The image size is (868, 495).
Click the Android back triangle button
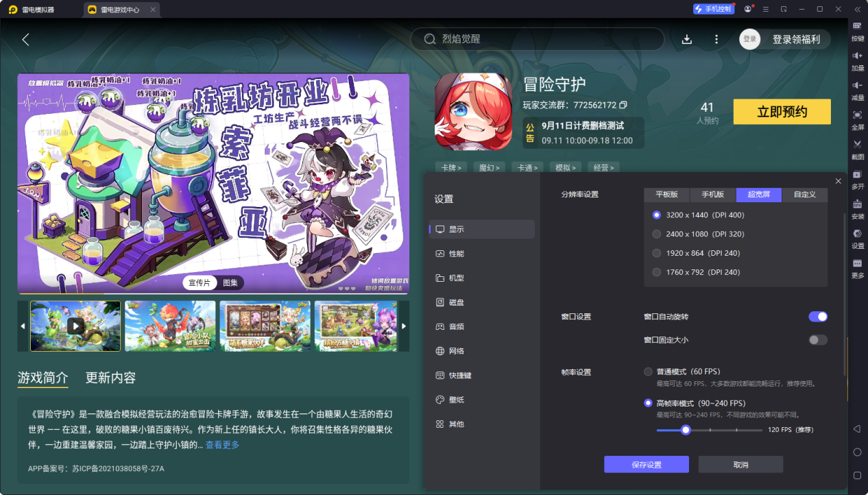[x=857, y=429]
